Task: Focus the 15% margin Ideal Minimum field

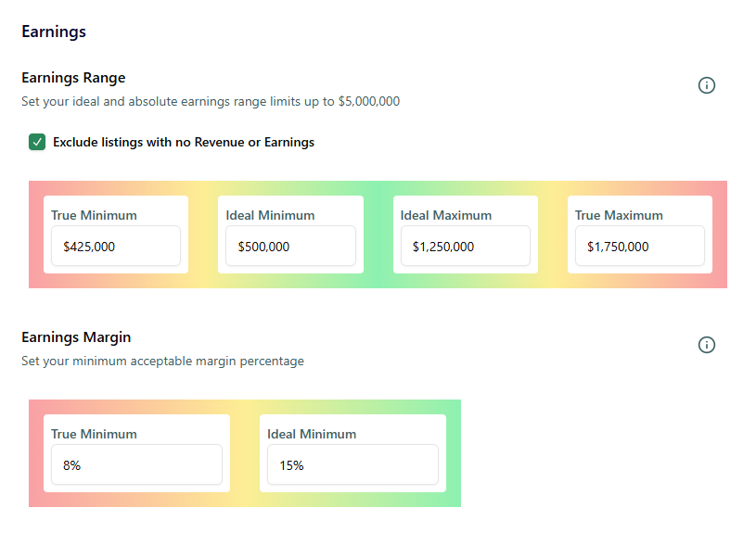Action: pyautogui.click(x=352, y=465)
